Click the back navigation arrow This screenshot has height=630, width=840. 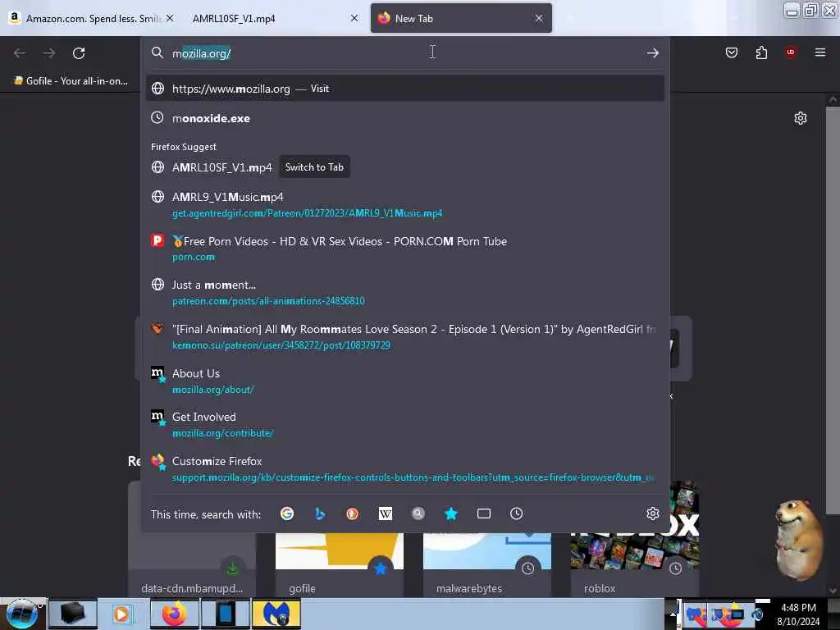[x=20, y=53]
